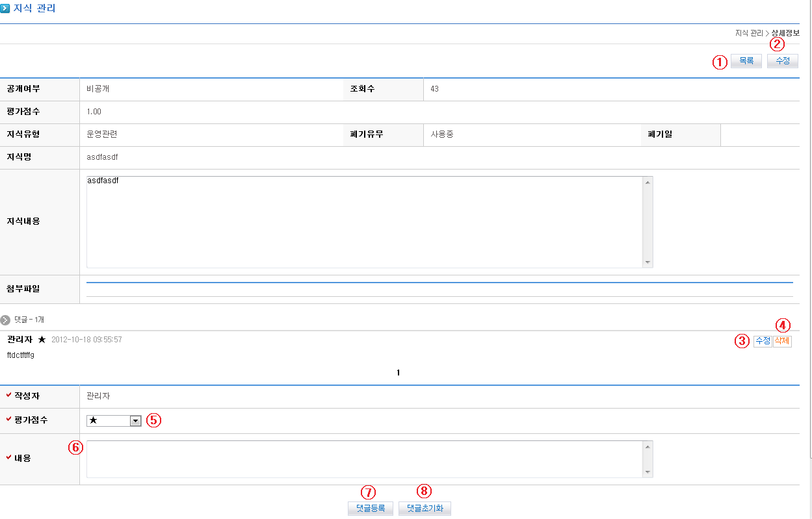Screen dimensions: 812x519
Task: Click the blue arrow icon beside 지식 관리 title
Action: [x=5, y=8]
